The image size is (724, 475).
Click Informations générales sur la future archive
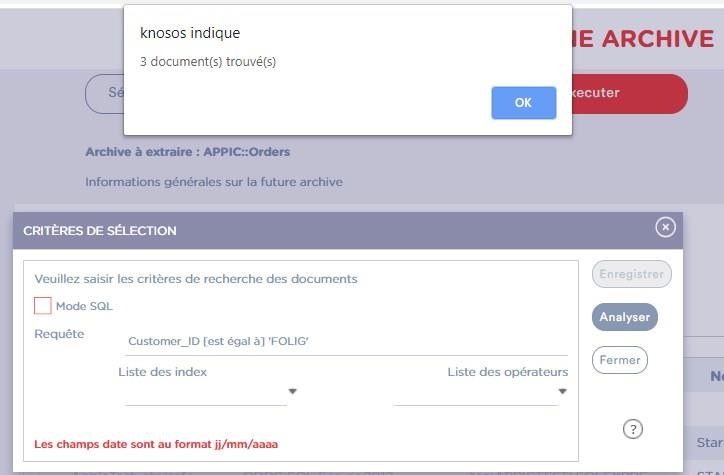(214, 182)
